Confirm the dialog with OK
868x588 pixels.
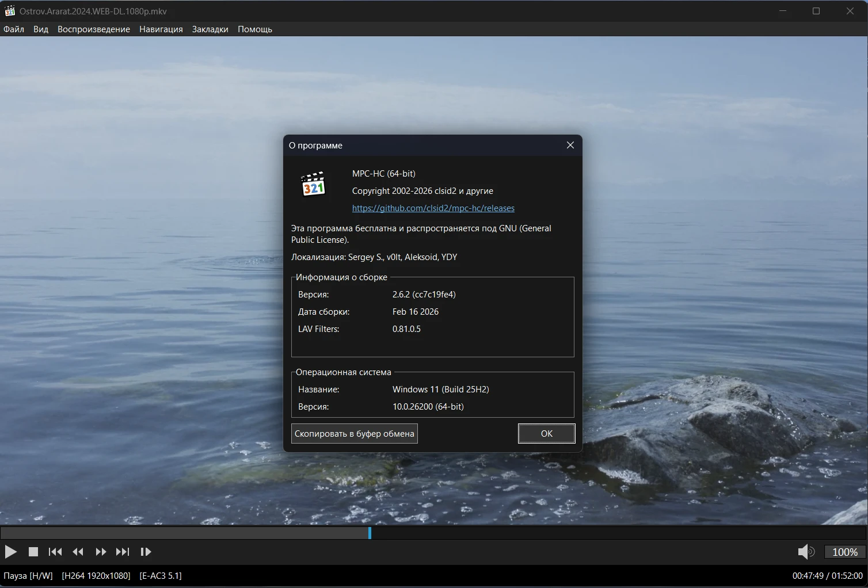click(x=547, y=434)
